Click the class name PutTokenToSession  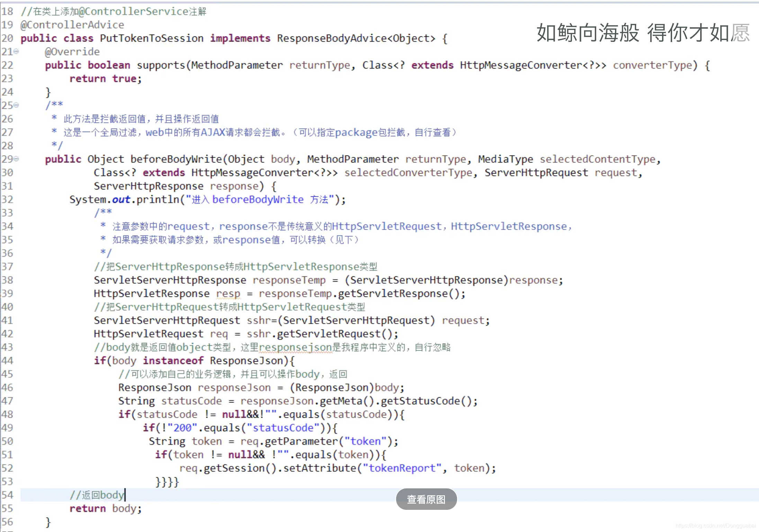(x=152, y=38)
